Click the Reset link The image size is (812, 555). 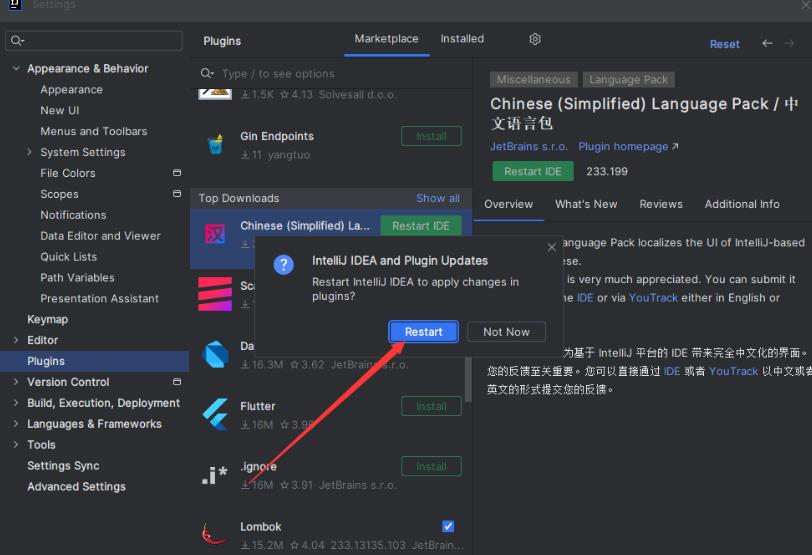coord(724,44)
